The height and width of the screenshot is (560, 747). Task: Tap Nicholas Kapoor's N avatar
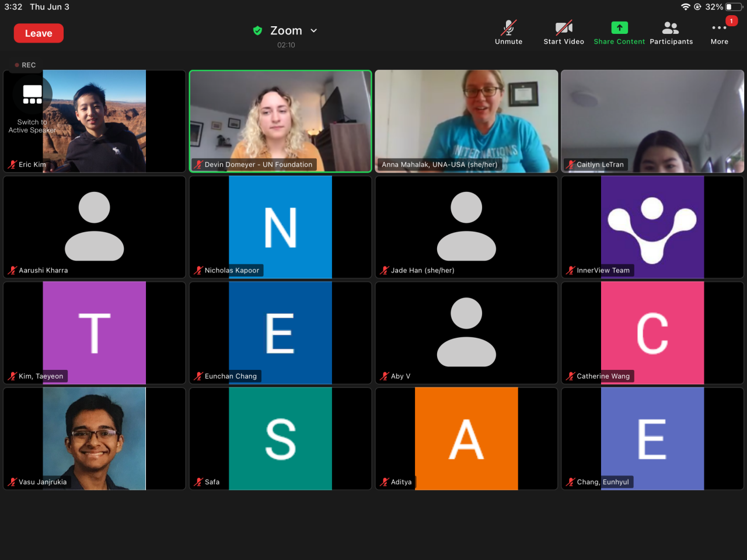pyautogui.click(x=281, y=228)
